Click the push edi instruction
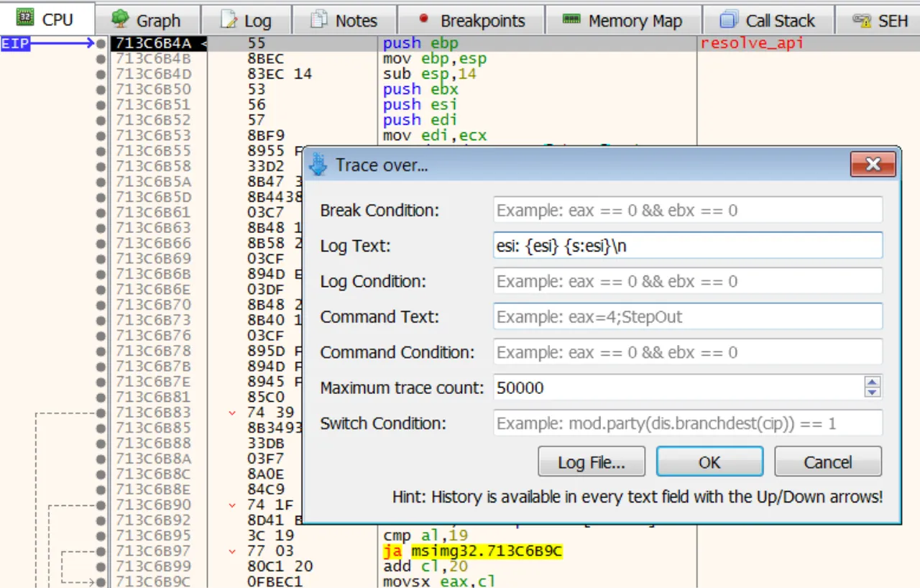This screenshot has width=920, height=588. click(420, 120)
